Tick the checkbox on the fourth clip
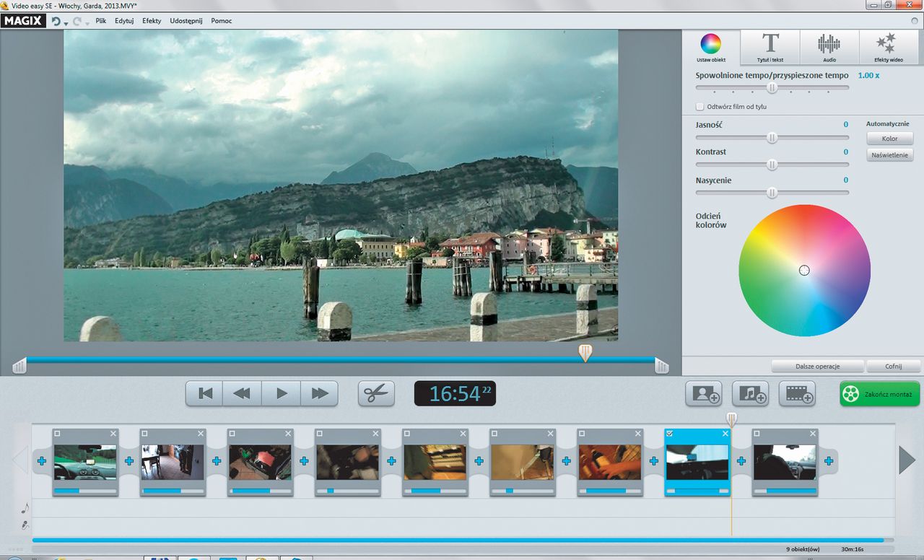924x560 pixels. coord(321,433)
